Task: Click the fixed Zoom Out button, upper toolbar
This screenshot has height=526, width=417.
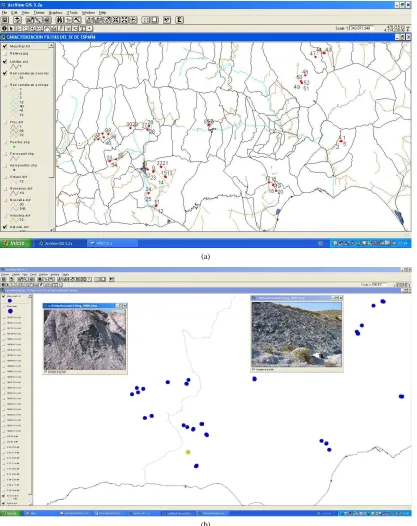Action: (x=124, y=20)
